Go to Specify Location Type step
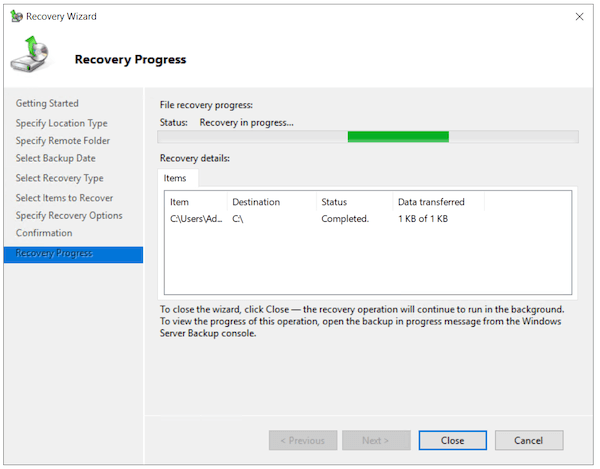The height and width of the screenshot is (469, 600). [x=61, y=123]
